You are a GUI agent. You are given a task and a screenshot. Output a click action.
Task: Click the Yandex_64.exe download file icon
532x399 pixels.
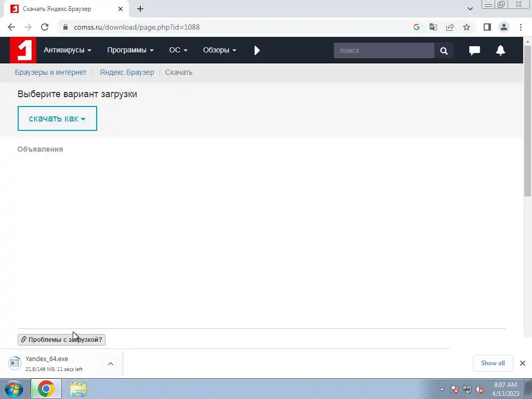click(15, 363)
